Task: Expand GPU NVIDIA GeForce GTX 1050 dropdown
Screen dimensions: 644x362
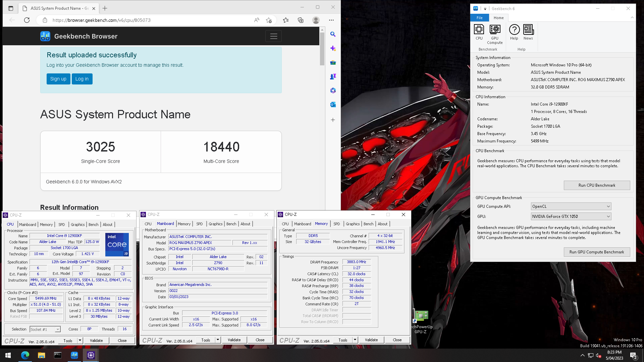Action: pyautogui.click(x=608, y=217)
